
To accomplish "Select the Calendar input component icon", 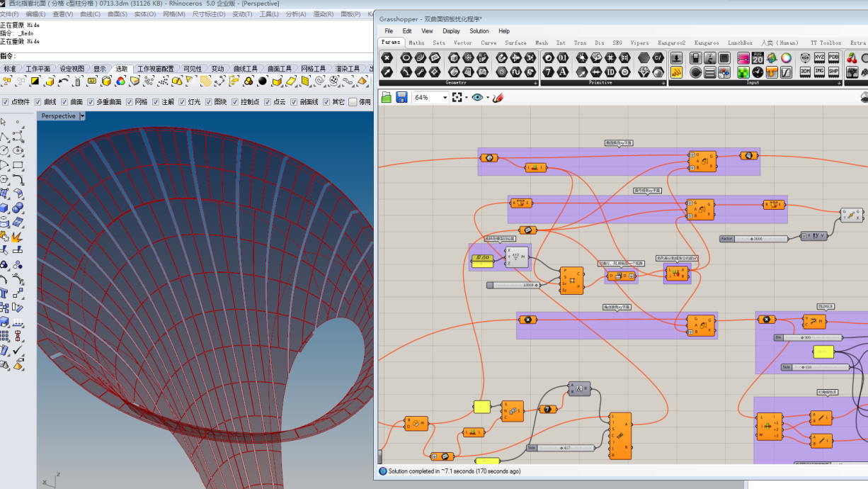I will click(758, 58).
